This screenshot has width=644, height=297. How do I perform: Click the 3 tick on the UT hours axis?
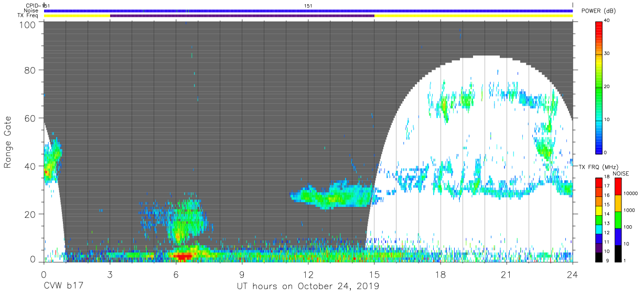pos(110,273)
